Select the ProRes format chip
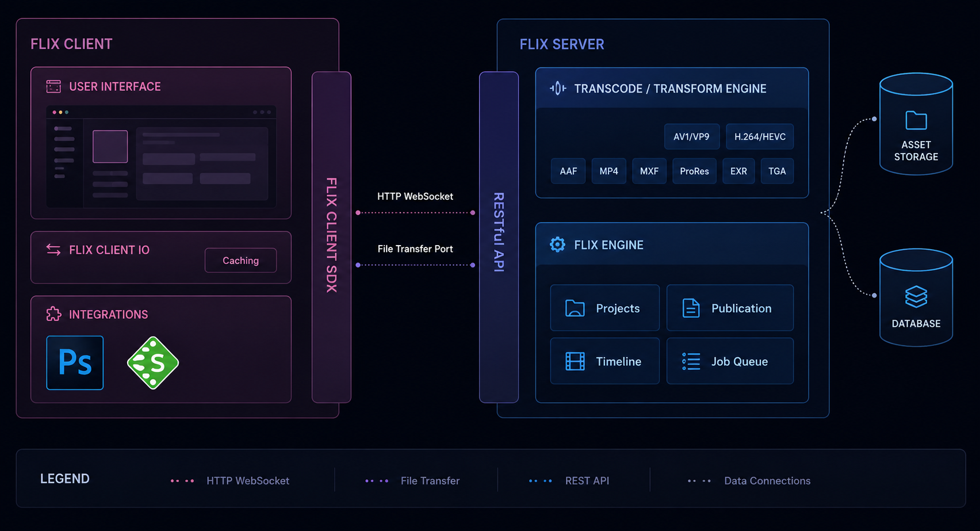Screen dimensions: 980x531 pos(694,171)
